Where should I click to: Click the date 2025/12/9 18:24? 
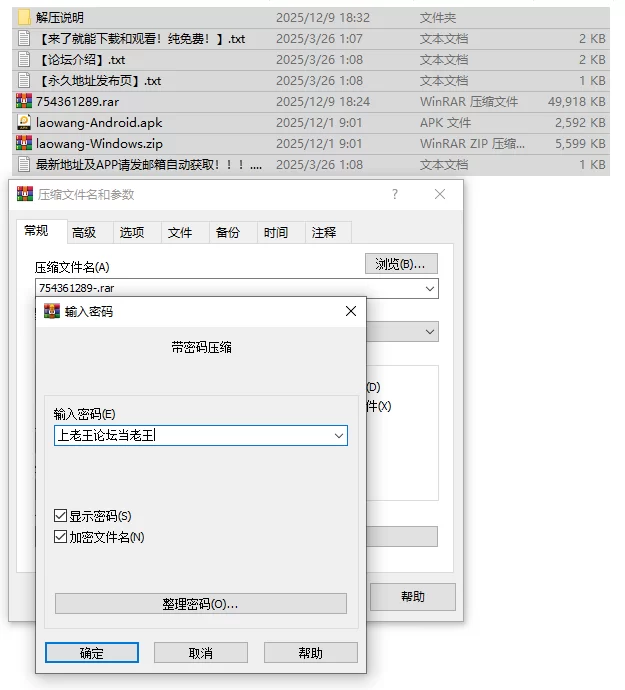tap(323, 102)
